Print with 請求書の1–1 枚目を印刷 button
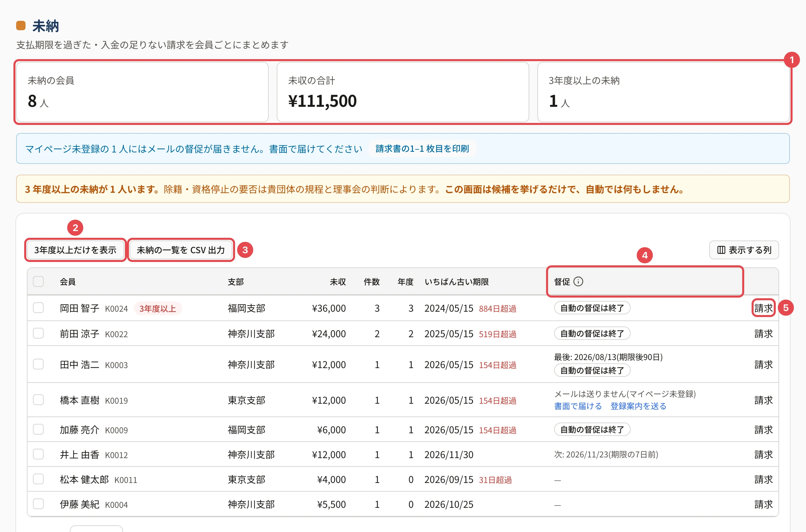 coord(422,148)
